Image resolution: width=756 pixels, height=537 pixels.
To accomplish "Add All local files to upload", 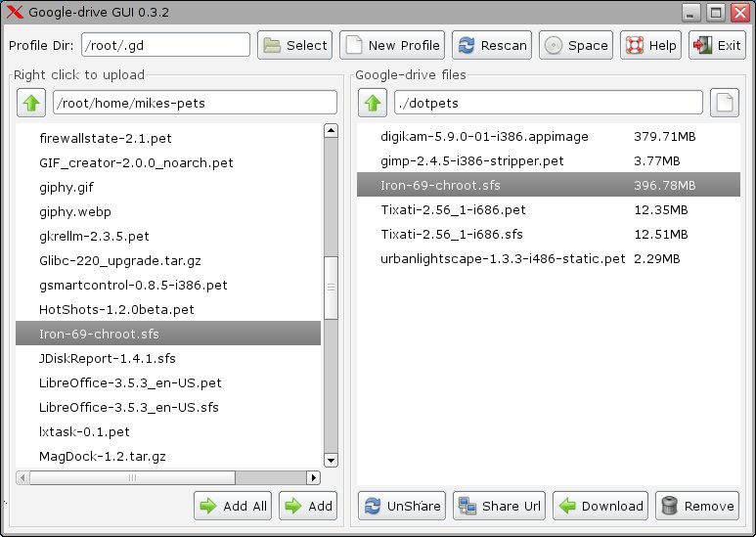I will tap(233, 506).
